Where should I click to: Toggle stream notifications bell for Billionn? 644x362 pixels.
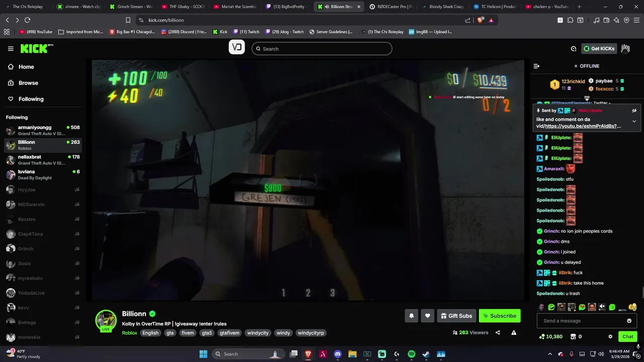pyautogui.click(x=412, y=316)
